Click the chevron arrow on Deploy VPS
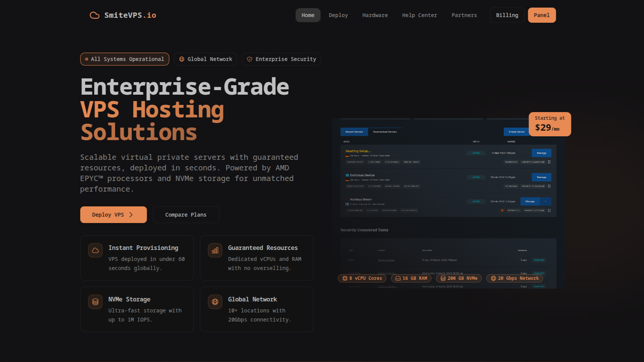 pyautogui.click(x=131, y=215)
